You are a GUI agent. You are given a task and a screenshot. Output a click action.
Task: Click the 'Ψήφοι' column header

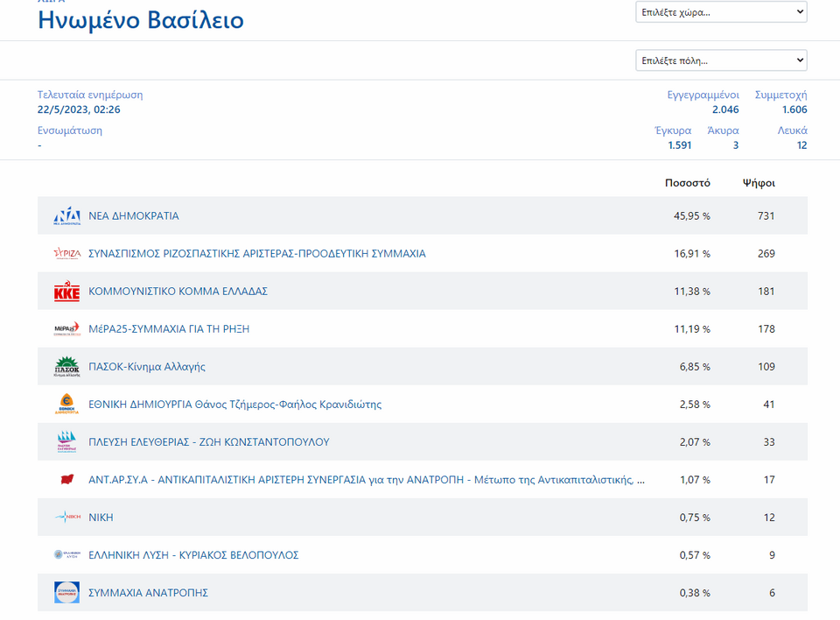759,183
